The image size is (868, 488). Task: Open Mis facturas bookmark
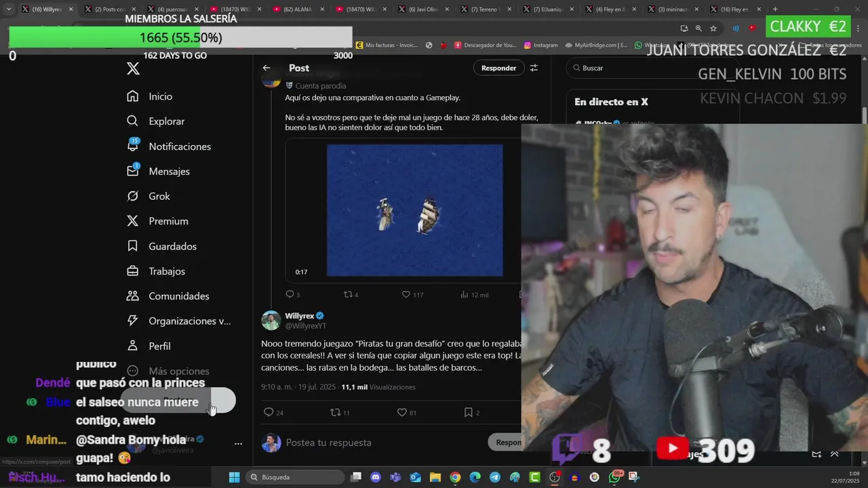[x=387, y=45]
